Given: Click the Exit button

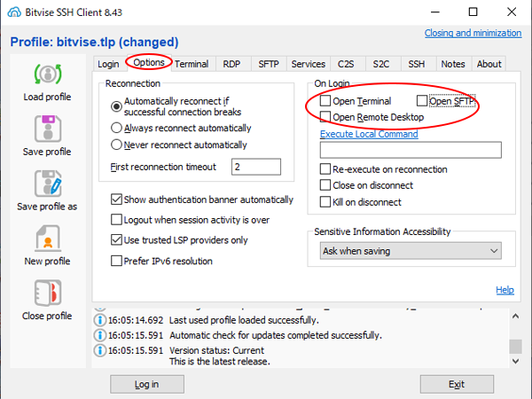Looking at the screenshot, I should pyautogui.click(x=457, y=384).
